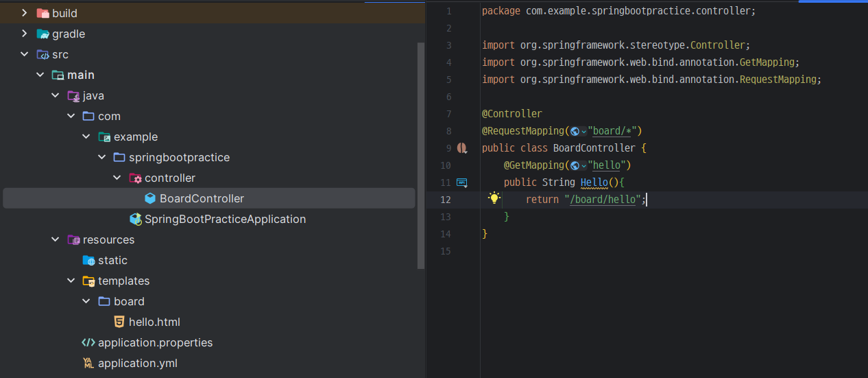Collapse the main folder chevron

[x=40, y=75]
